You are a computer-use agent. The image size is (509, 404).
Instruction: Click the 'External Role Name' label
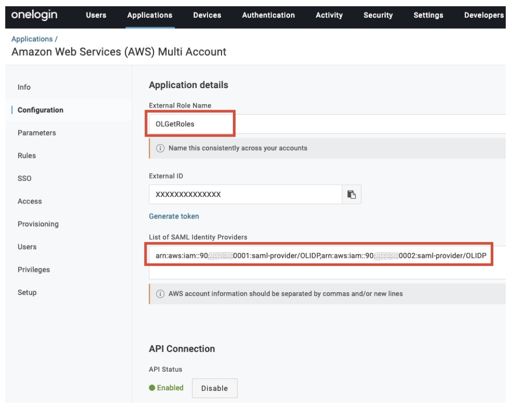coord(180,106)
